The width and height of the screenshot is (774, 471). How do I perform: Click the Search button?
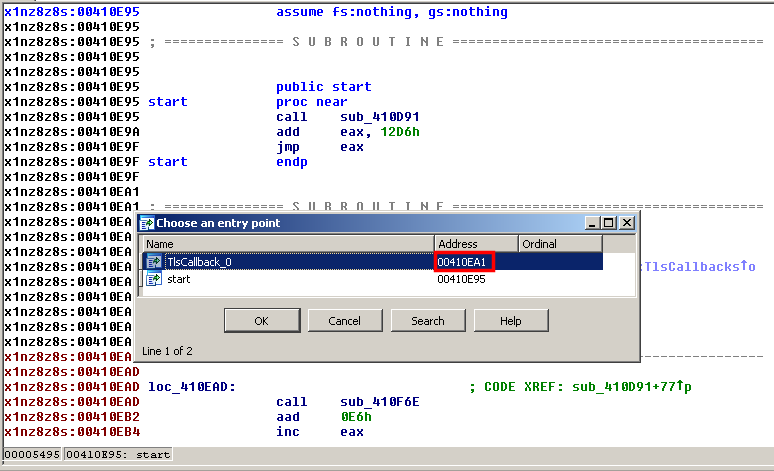427,321
